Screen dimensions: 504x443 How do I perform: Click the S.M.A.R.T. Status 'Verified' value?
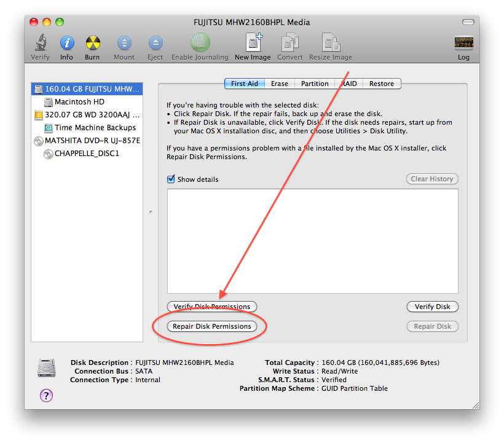click(x=334, y=380)
